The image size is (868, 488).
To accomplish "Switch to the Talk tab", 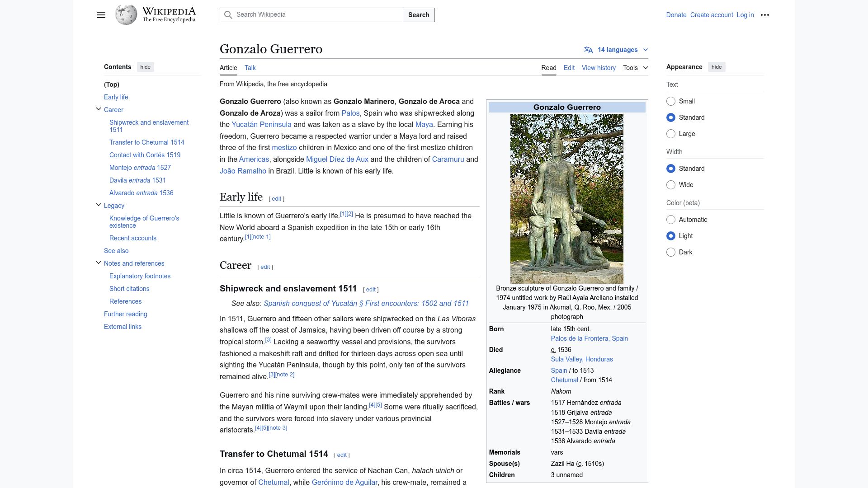I will pos(250,68).
